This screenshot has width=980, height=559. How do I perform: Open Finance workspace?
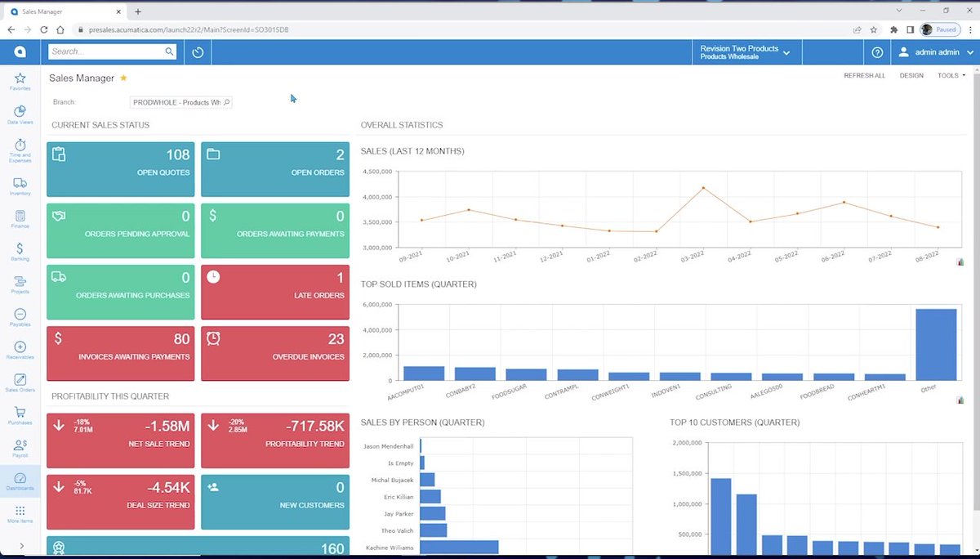pos(20,218)
